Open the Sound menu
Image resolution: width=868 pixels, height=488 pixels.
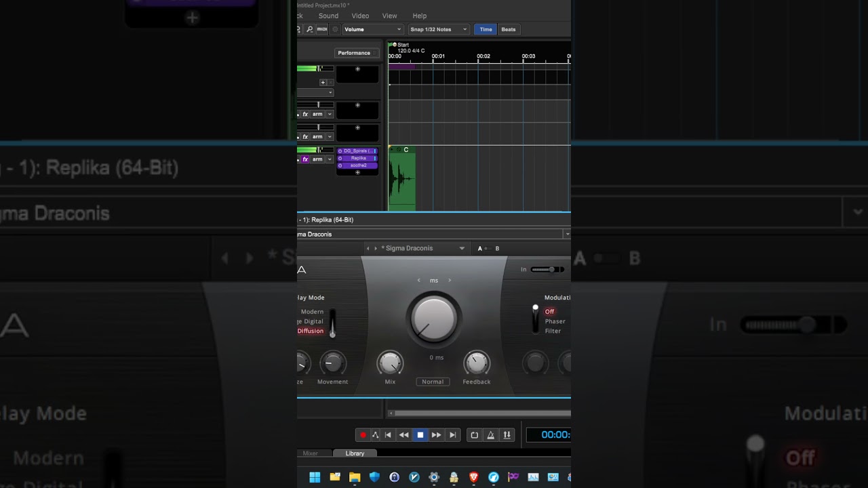[328, 16]
